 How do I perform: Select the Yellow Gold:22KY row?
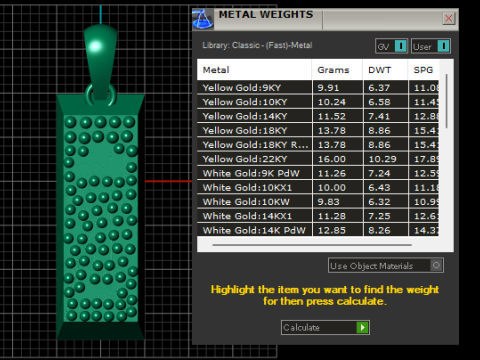(318, 159)
